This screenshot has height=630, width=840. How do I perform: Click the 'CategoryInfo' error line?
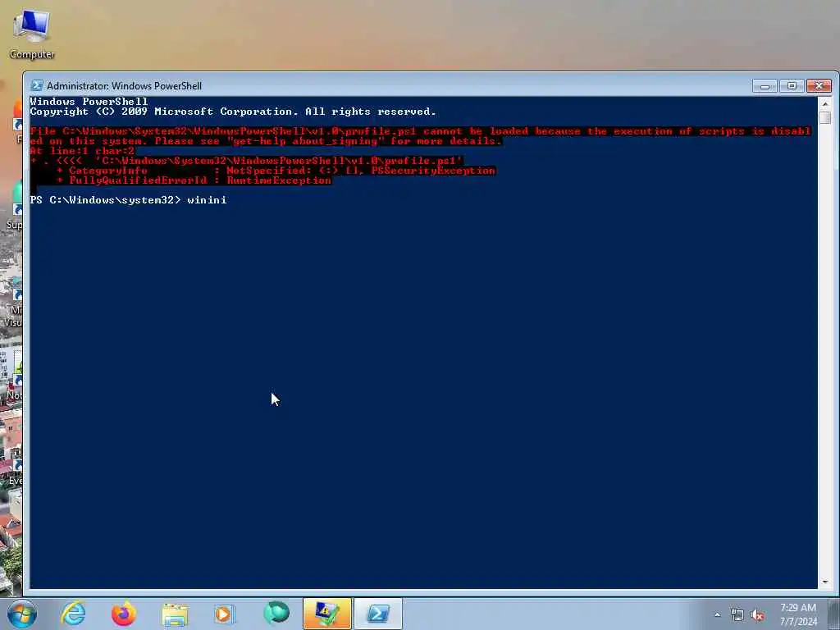[276, 171]
